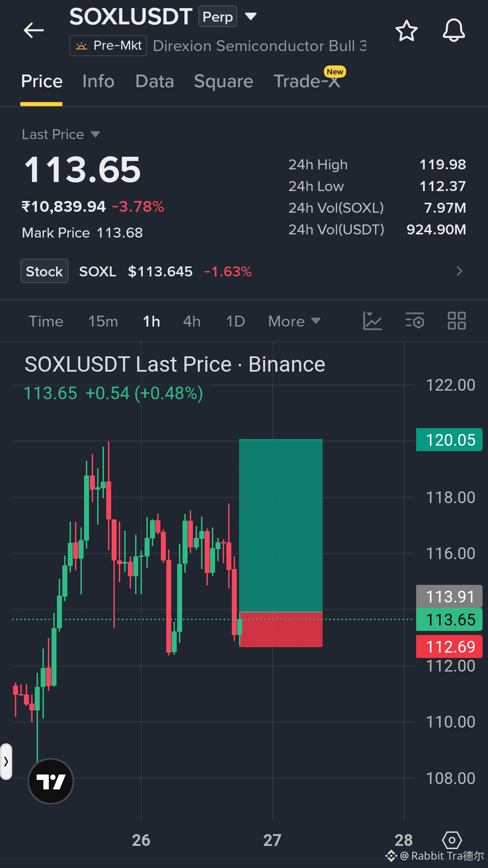488x868 pixels.
Task: Select the 15m chart interval
Action: [x=103, y=322]
